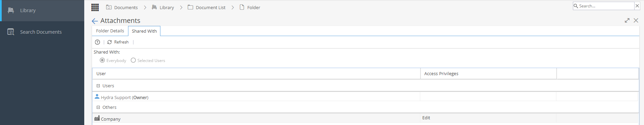Viewport: 644px width, 125px height.
Task: Switch to the Folder Details tab
Action: (x=110, y=31)
